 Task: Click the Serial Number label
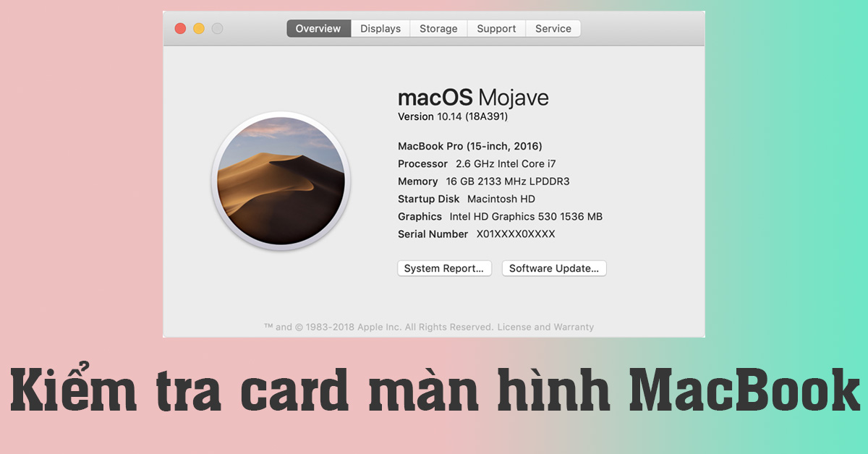(433, 234)
